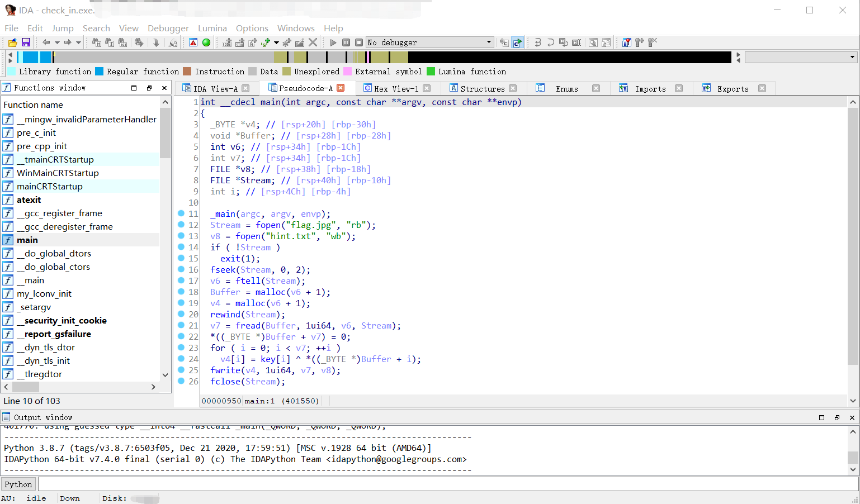Toggle breakpoint dot on line 12
The height and width of the screenshot is (504, 860).
(x=181, y=225)
